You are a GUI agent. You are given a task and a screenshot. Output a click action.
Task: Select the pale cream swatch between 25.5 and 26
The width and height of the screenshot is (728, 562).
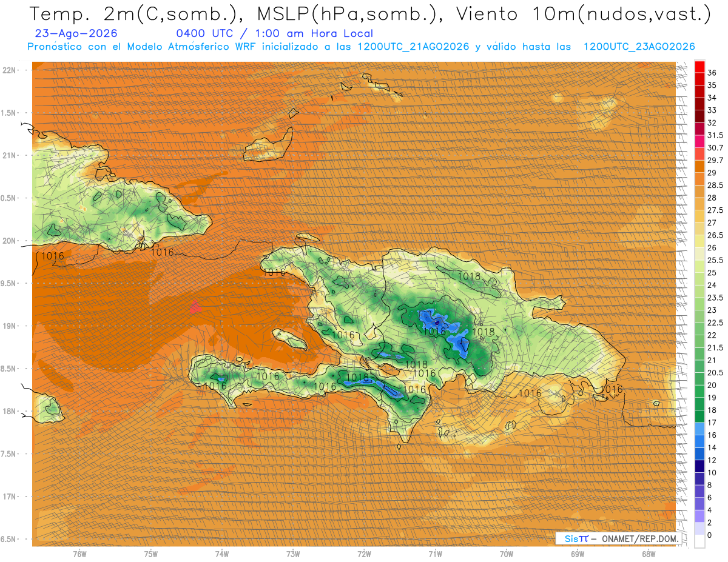pos(699,254)
